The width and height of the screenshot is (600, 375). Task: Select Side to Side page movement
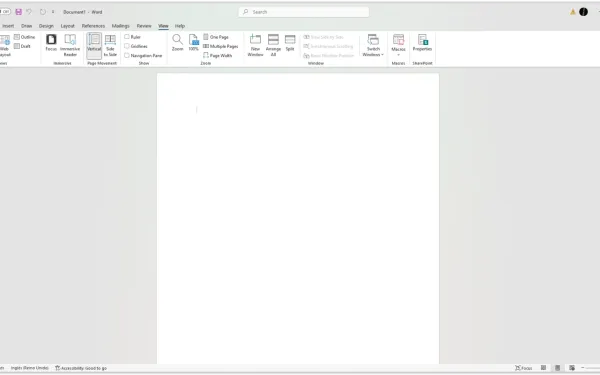(110, 46)
